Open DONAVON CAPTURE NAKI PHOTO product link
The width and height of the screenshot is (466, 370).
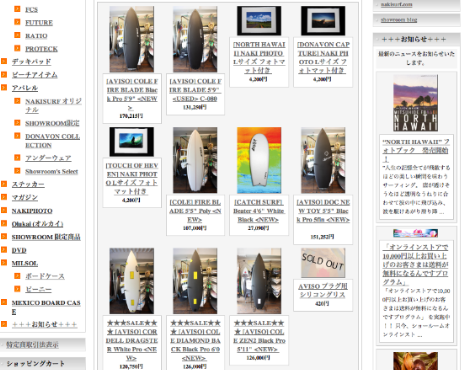point(323,57)
